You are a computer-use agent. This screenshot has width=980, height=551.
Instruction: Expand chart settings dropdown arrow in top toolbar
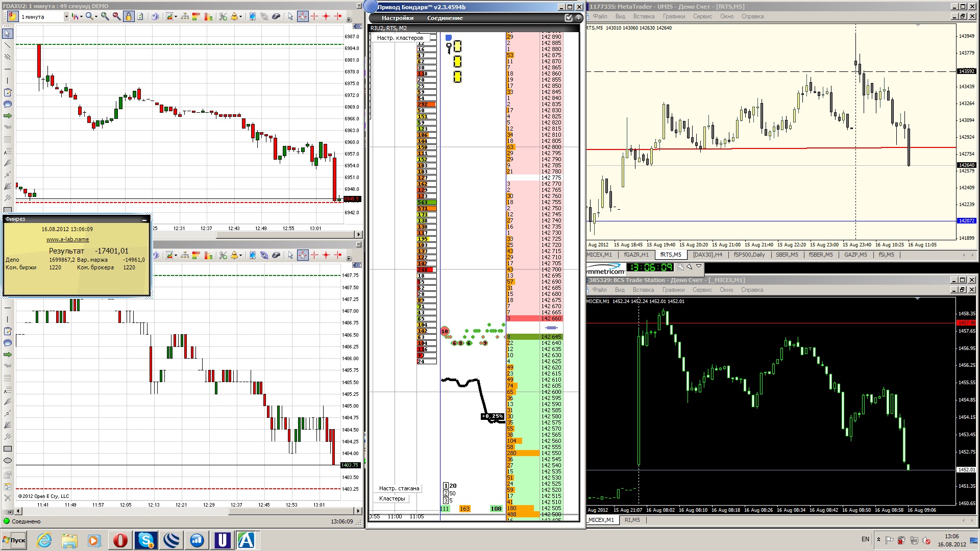176,17
